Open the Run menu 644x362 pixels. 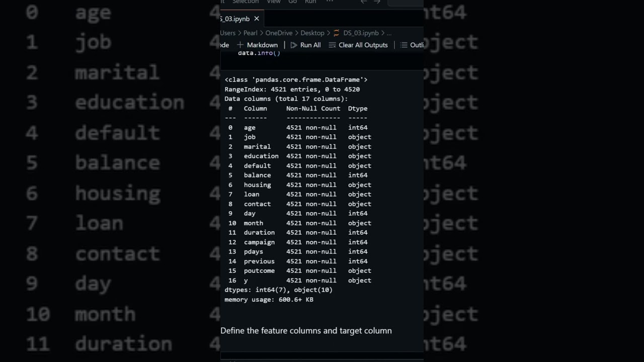[310, 2]
